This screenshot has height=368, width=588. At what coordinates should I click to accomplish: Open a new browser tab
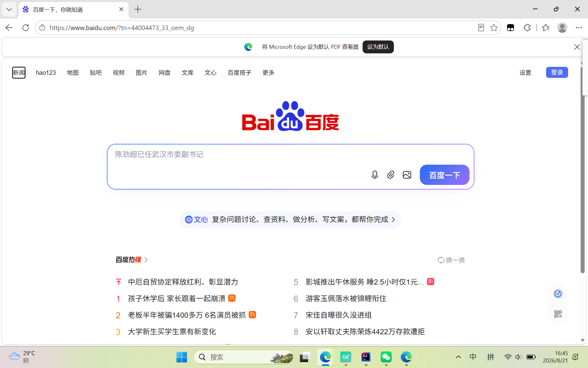(138, 10)
